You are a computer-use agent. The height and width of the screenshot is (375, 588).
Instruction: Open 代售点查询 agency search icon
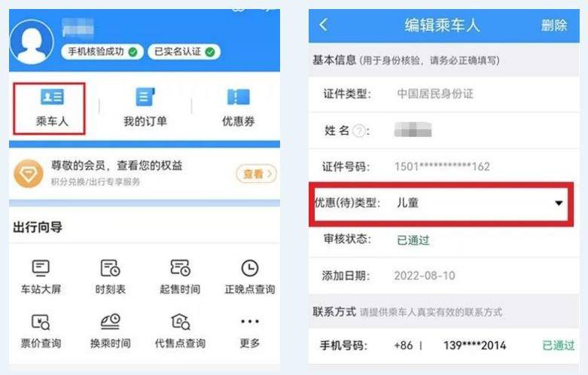(x=181, y=322)
